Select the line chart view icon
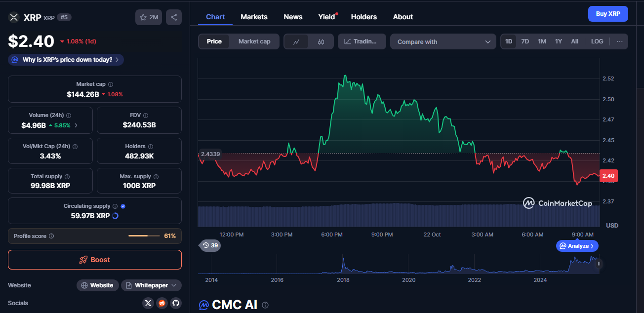Image resolution: width=644 pixels, height=313 pixels. [296, 41]
